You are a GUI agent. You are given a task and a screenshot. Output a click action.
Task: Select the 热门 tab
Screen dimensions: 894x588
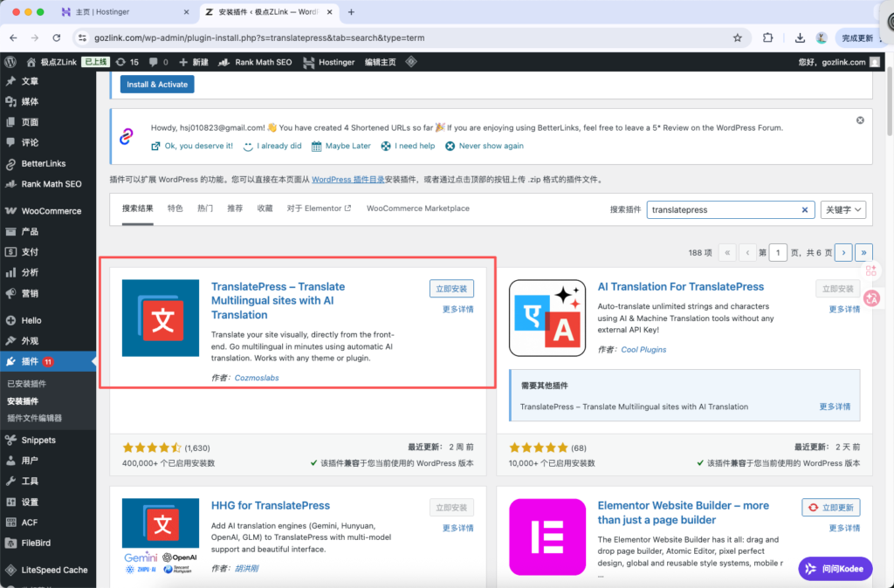[204, 209]
